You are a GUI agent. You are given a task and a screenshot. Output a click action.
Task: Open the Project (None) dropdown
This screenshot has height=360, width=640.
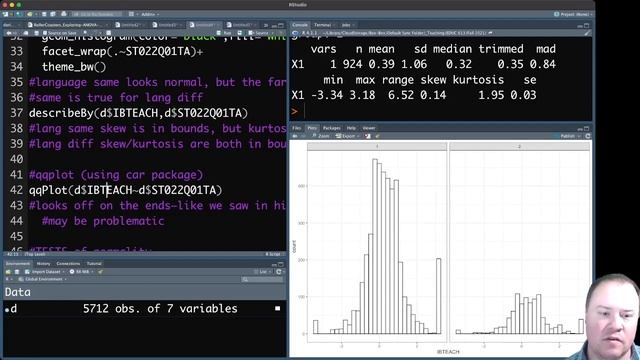point(573,14)
